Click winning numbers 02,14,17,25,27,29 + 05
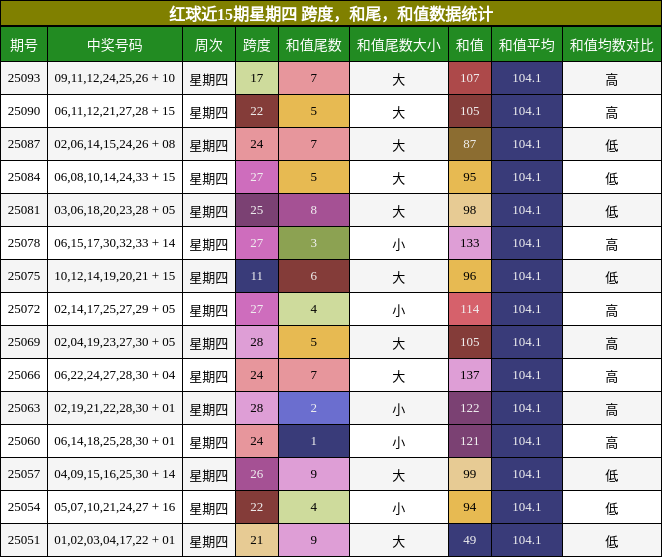The width and height of the screenshot is (662, 557). (115, 309)
